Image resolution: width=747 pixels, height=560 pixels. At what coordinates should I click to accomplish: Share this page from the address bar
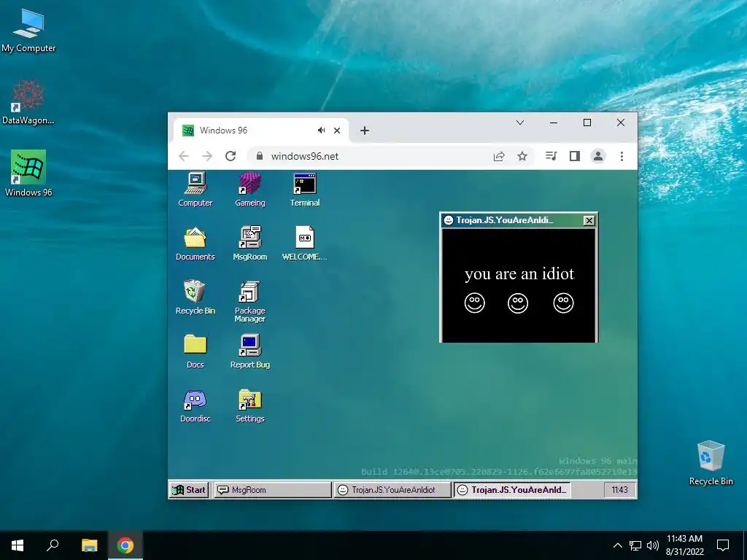coord(499,156)
